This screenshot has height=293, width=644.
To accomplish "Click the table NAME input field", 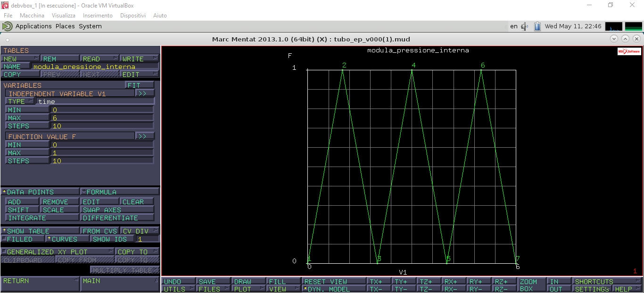I will coord(94,67).
